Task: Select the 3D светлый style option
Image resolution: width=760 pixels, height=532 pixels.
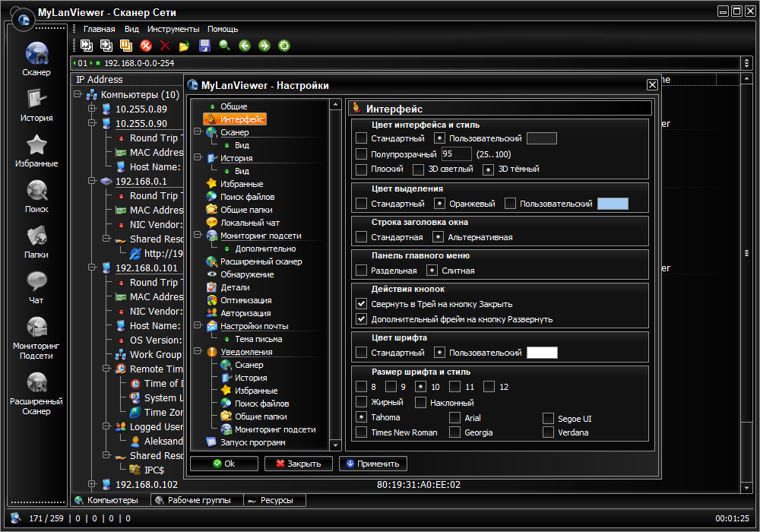Action: 418,169
